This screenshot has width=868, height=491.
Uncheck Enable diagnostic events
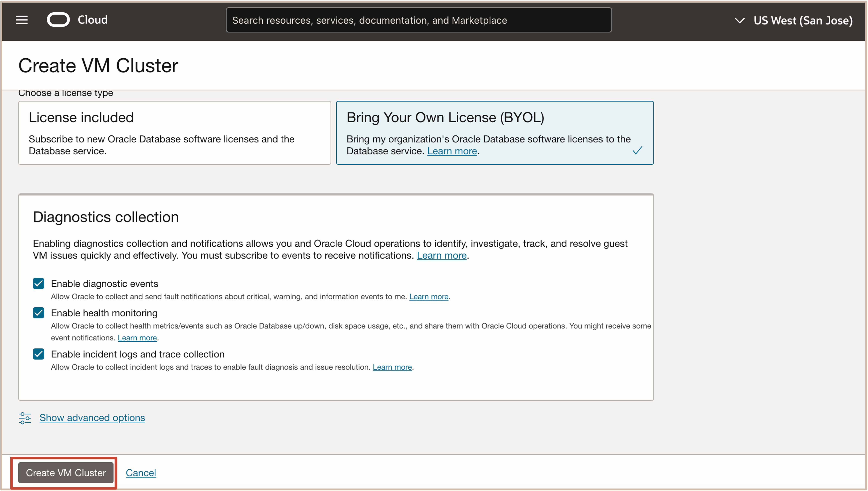[x=38, y=284]
